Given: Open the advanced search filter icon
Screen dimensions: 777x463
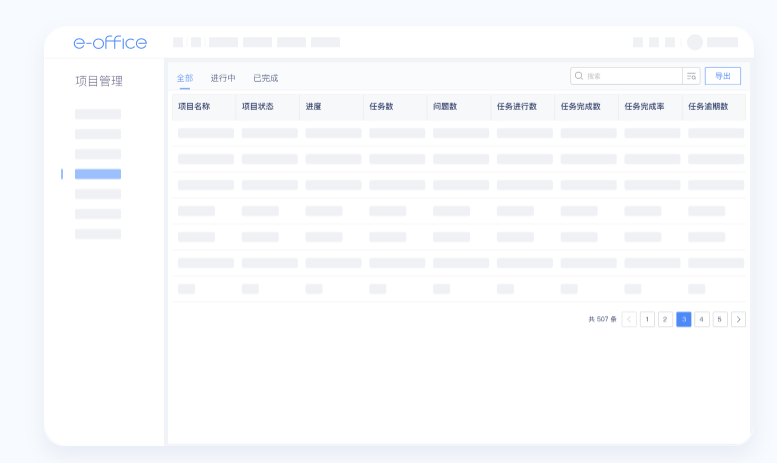Looking at the screenshot, I should (x=691, y=76).
